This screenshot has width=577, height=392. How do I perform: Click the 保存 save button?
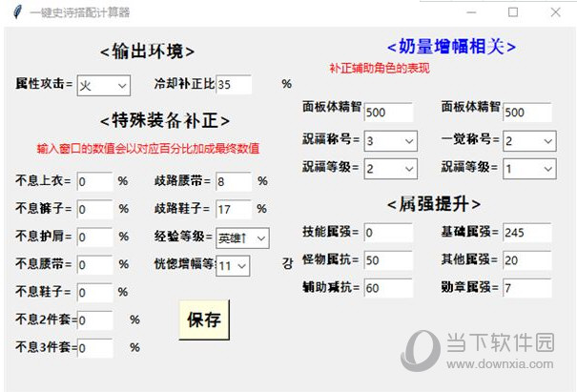pos(204,320)
